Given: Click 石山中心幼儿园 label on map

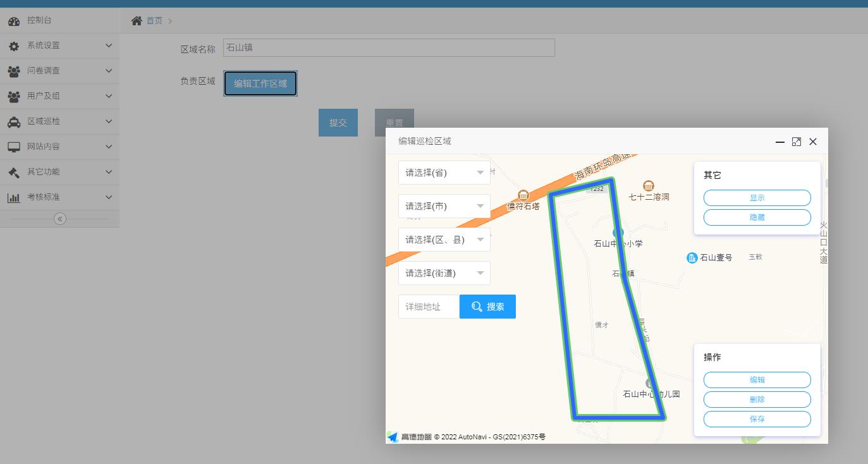Looking at the screenshot, I should [x=651, y=394].
